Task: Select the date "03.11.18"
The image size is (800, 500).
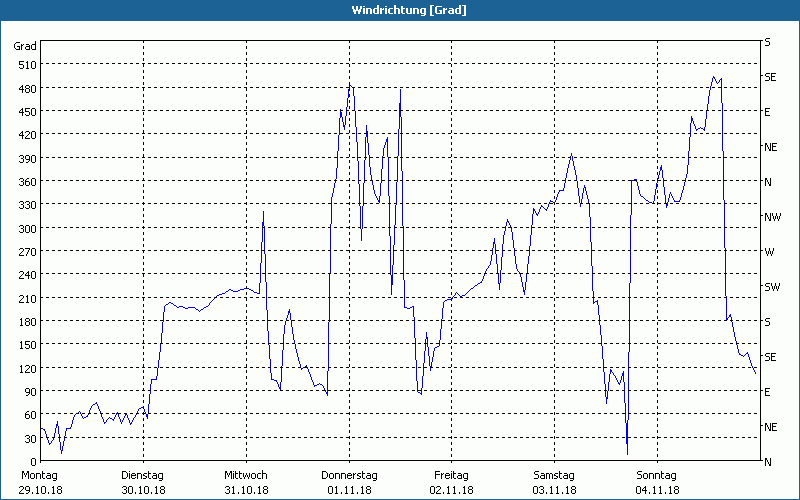Action: 555,490
